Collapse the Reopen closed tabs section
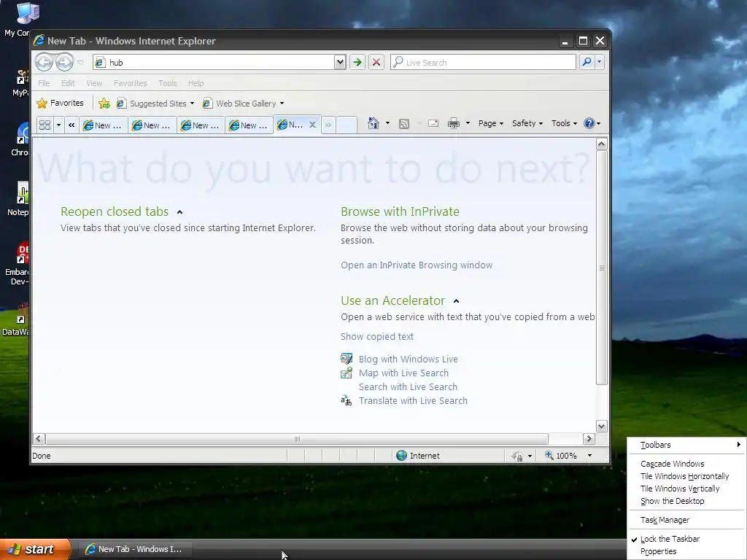The height and width of the screenshot is (560, 747). [179, 212]
